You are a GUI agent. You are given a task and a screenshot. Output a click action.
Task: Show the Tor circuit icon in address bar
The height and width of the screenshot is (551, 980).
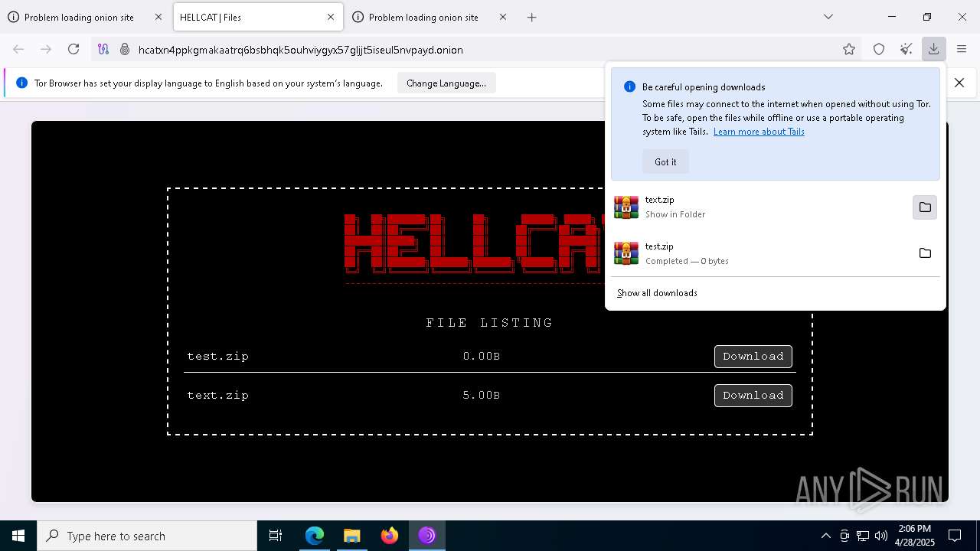tap(103, 49)
